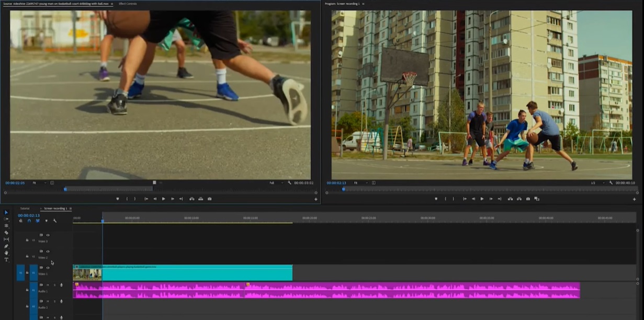This screenshot has width=644, height=320.
Task: Toggle Snap magnet in timeline
Action: (x=29, y=221)
